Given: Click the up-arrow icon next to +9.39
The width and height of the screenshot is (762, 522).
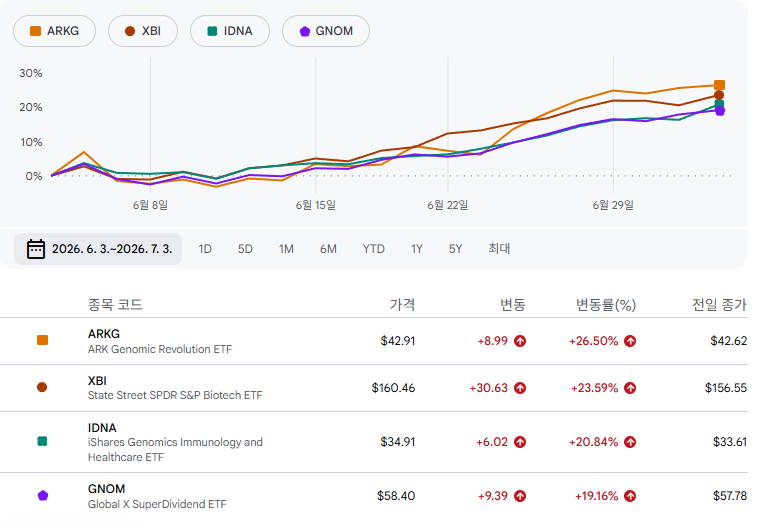Looking at the screenshot, I should [520, 496].
